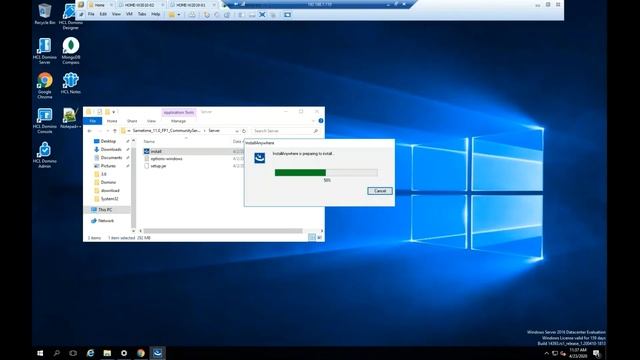The width and height of the screenshot is (640, 360).
Task: Select the Domino folder in navigation pane
Action: [x=108, y=182]
